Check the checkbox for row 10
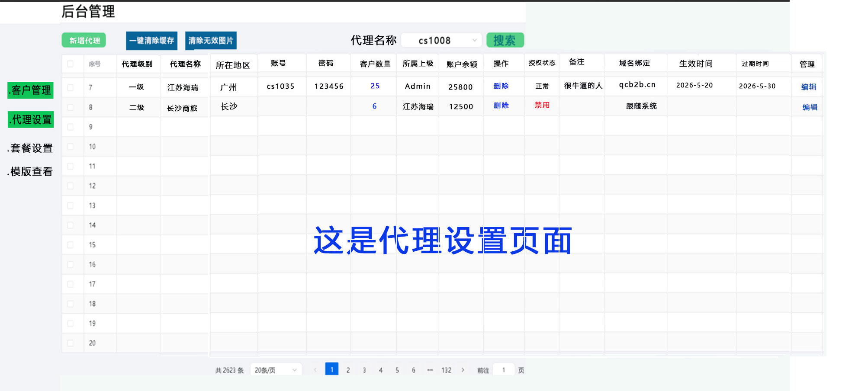The width and height of the screenshot is (868, 391). click(70, 147)
